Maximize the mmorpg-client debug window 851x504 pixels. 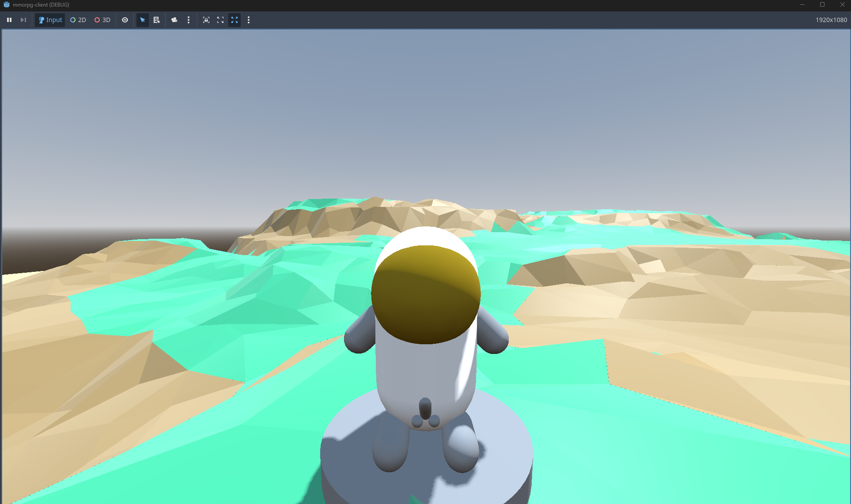pyautogui.click(x=822, y=4)
